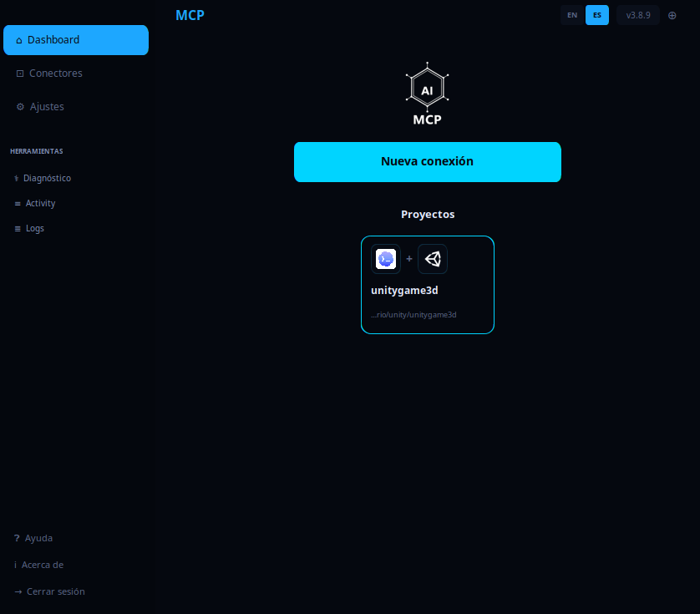The width and height of the screenshot is (700, 614).
Task: Click the gear icon beside Ajustes
Action: coord(20,107)
